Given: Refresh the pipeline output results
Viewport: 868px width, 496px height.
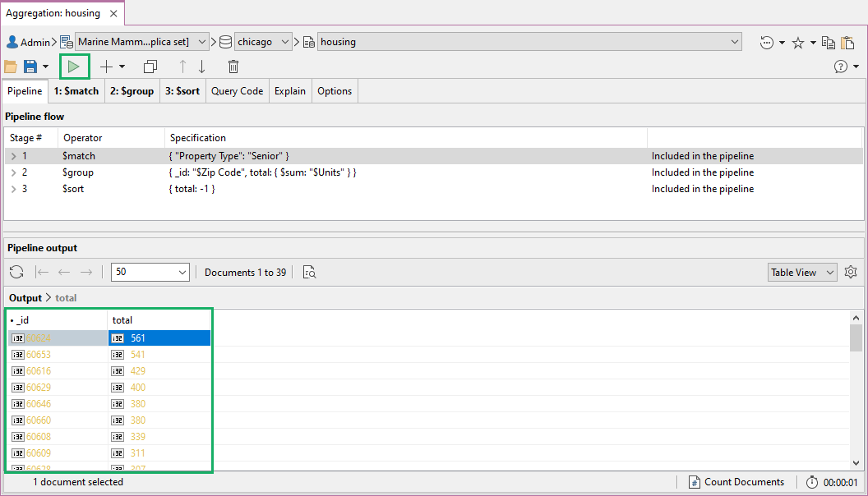Looking at the screenshot, I should pyautogui.click(x=16, y=272).
